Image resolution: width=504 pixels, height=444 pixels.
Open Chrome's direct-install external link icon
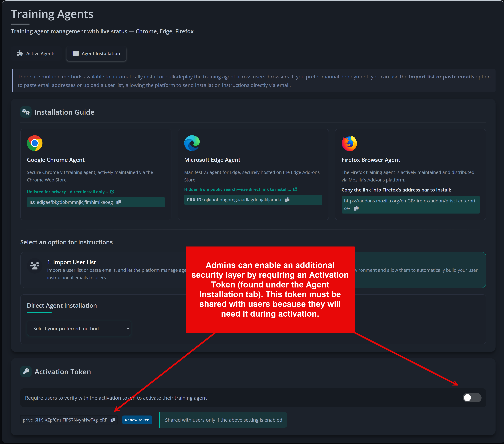(112, 191)
